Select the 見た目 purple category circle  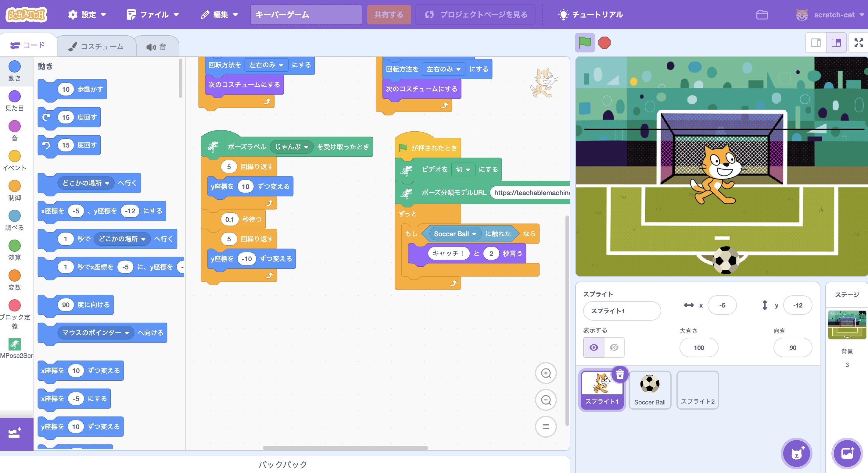[15, 96]
